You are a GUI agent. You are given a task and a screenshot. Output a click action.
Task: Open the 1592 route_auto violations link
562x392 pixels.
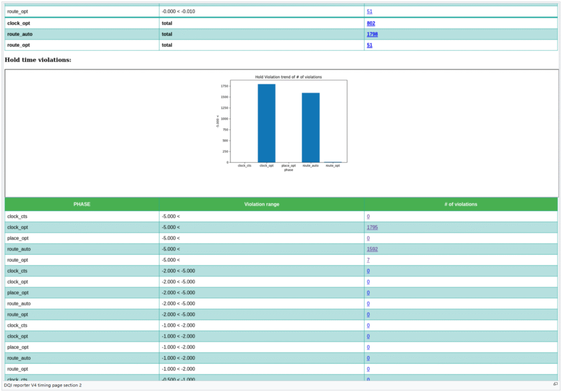coord(372,249)
